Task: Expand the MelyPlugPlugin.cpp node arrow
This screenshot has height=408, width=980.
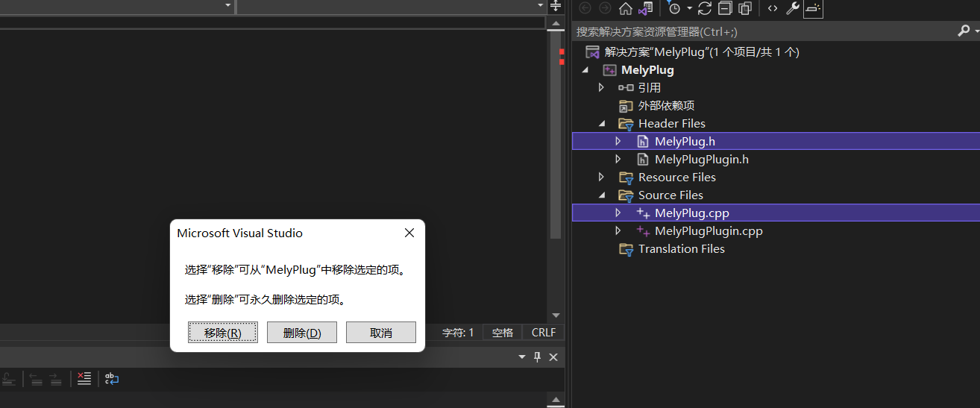Action: (x=618, y=231)
